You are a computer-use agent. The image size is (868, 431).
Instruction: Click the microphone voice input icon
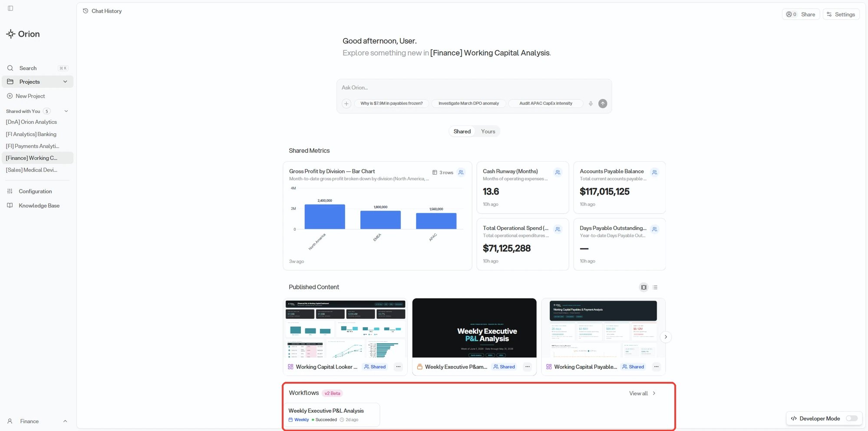(591, 103)
